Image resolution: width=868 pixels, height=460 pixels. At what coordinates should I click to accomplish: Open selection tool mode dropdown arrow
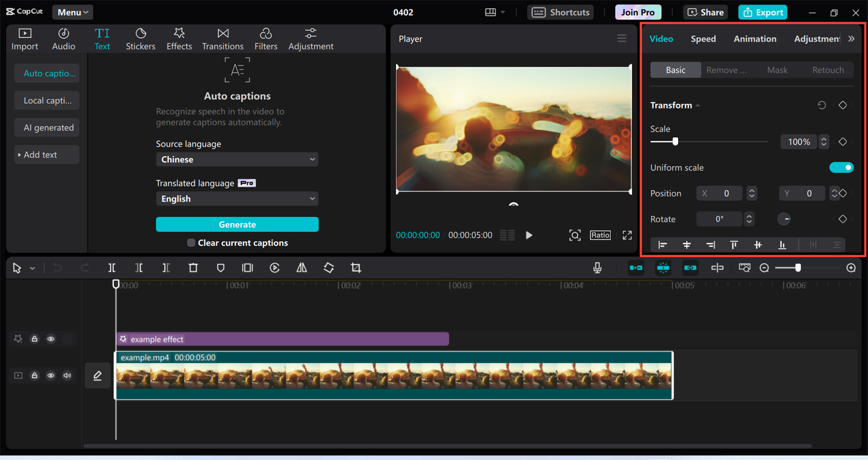click(x=33, y=269)
